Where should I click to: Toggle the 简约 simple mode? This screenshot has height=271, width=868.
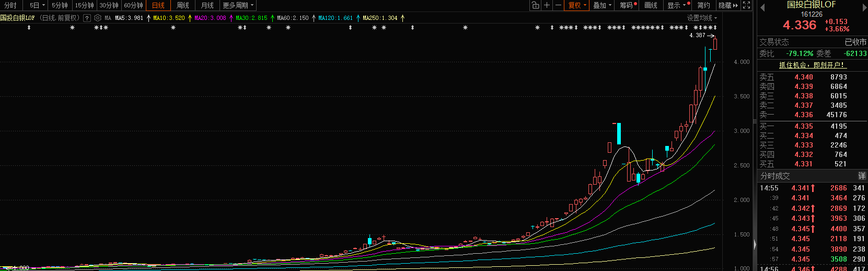704,5
